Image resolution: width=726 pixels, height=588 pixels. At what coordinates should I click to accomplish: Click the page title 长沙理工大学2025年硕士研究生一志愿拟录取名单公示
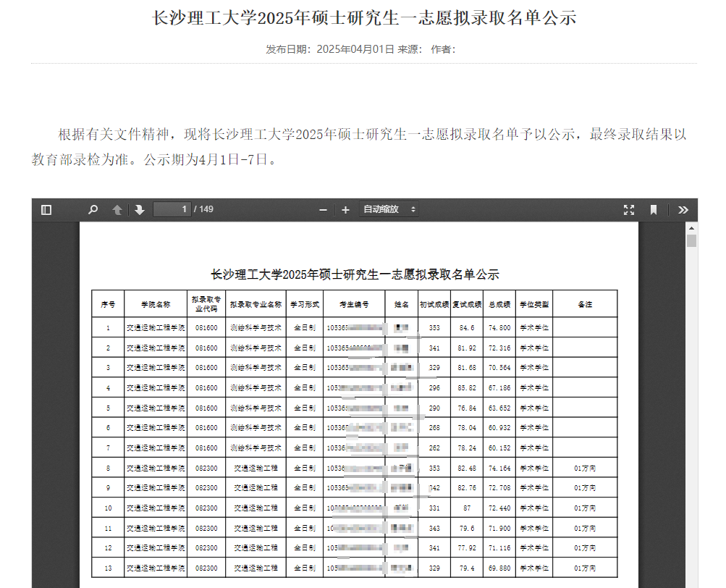364,18
